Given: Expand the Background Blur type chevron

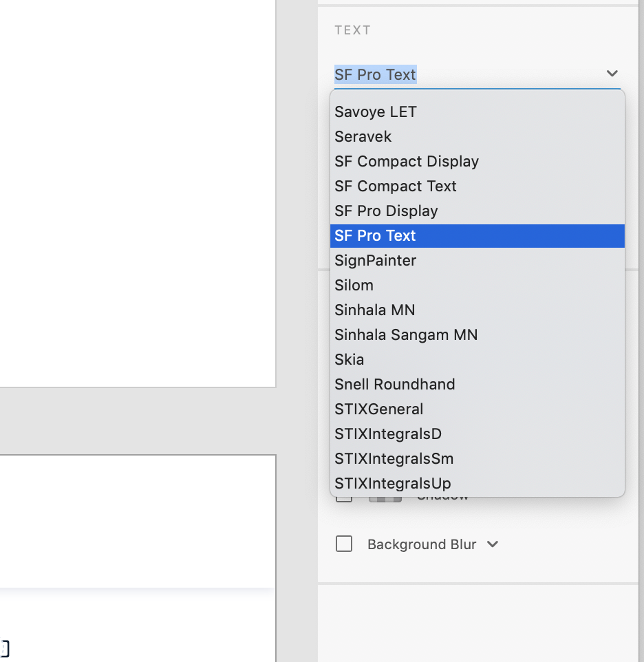Looking at the screenshot, I should pos(493,544).
